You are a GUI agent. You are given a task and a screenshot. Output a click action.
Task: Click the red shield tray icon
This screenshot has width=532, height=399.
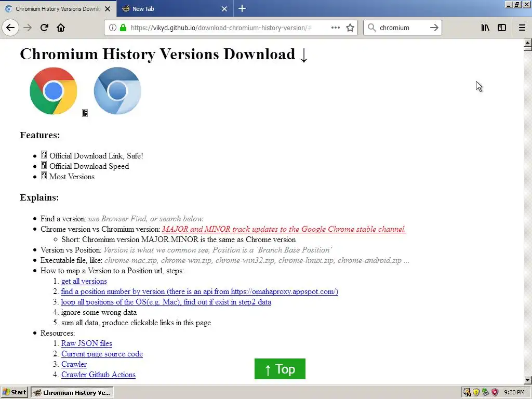pyautogui.click(x=495, y=392)
